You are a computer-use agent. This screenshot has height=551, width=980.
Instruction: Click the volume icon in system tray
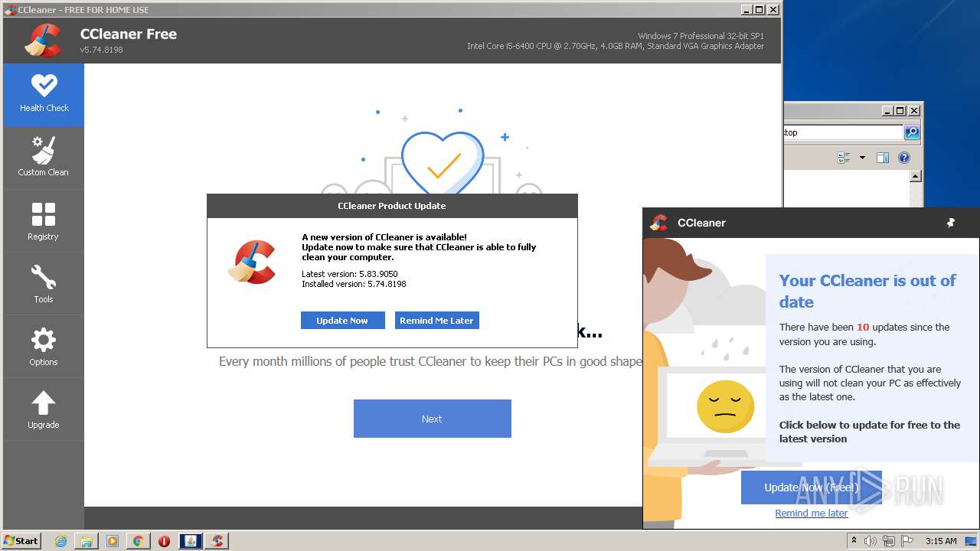[x=871, y=541]
